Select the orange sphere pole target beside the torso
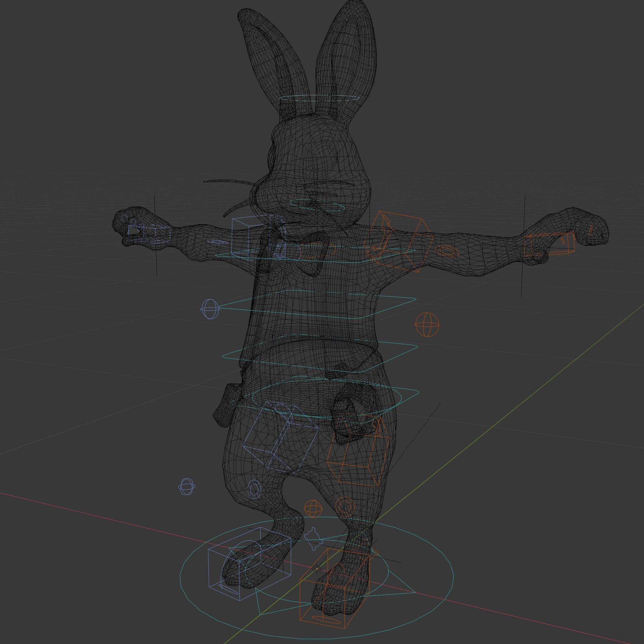644x644 pixels. [427, 324]
